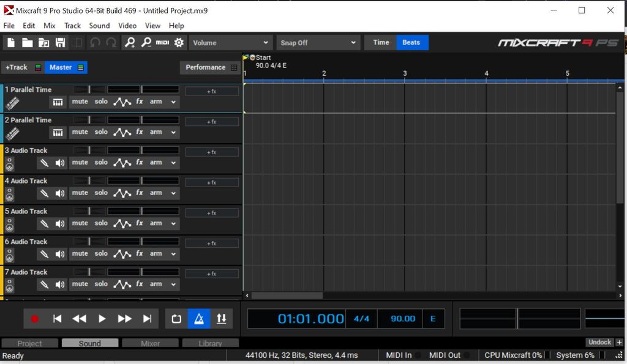
Task: Expand arm options arrow on 6 Audio Track
Action: pyautogui.click(x=173, y=254)
